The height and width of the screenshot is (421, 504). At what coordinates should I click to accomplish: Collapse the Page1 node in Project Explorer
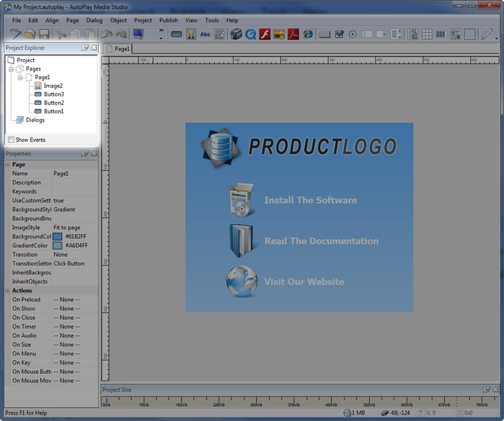coord(20,77)
